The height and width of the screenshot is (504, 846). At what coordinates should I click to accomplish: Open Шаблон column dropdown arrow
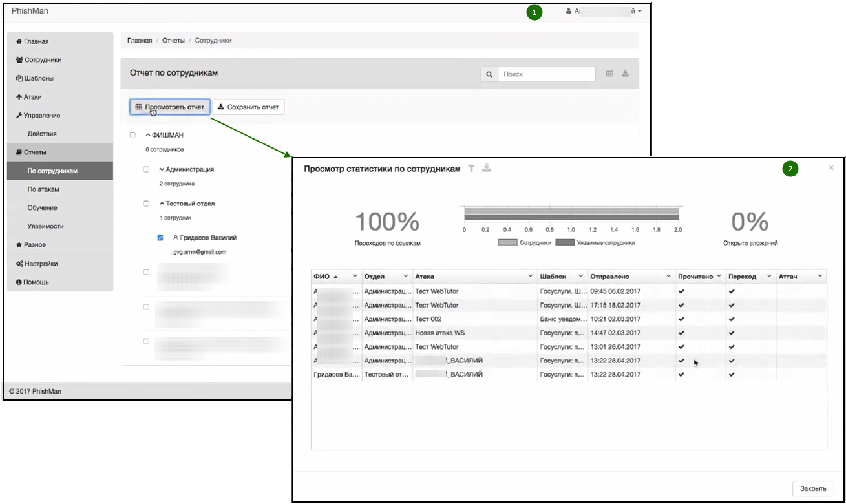point(580,277)
